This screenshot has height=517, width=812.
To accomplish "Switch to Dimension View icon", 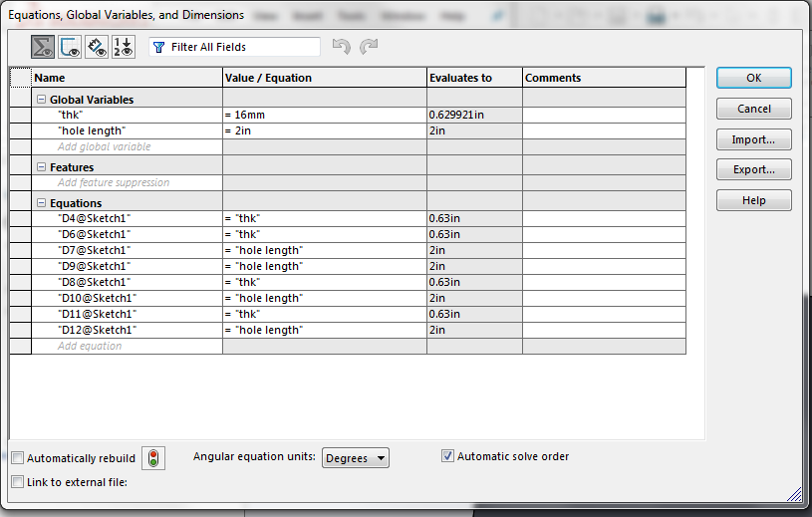I will click(97, 47).
